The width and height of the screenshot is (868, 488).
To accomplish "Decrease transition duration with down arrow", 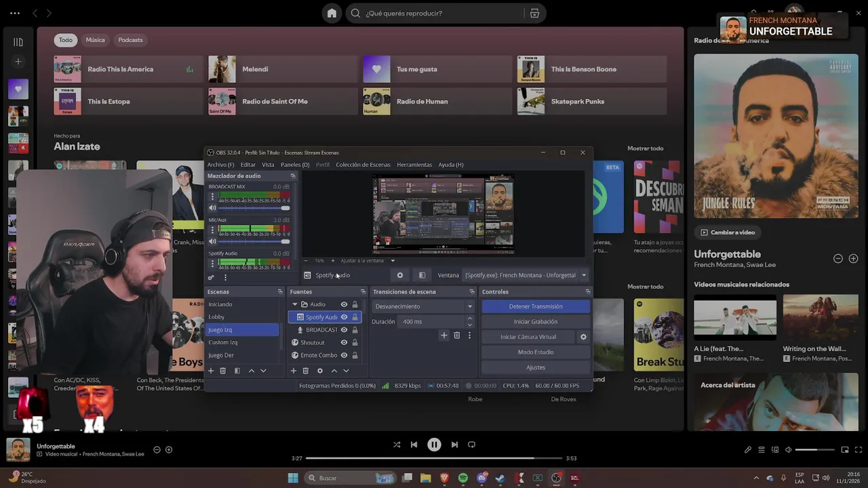I will [469, 325].
